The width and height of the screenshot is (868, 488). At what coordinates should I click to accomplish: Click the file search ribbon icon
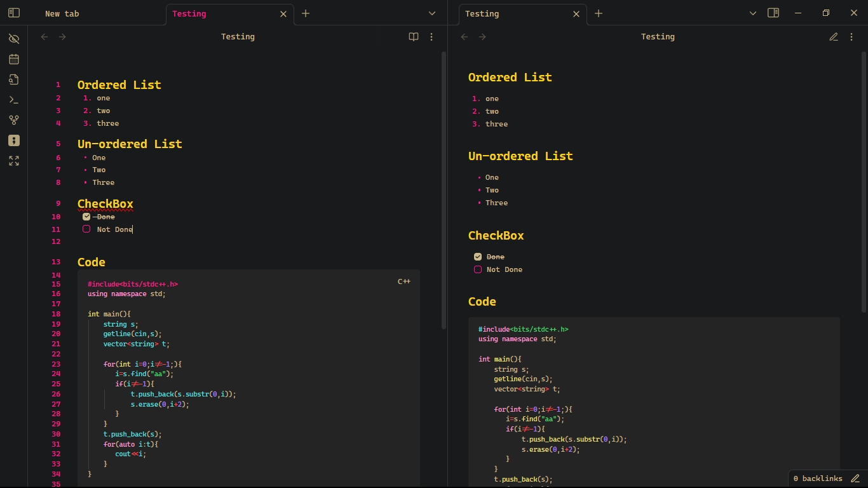click(14, 79)
